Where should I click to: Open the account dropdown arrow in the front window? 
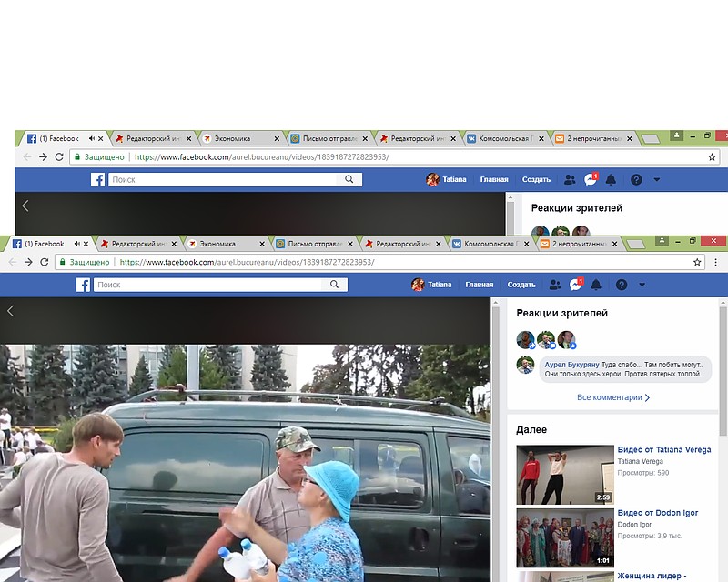pyautogui.click(x=642, y=285)
